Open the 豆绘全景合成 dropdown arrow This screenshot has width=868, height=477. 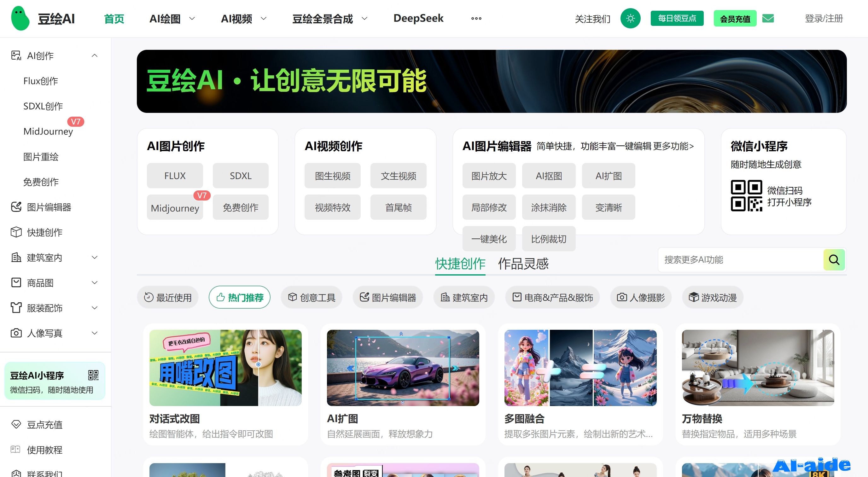click(364, 19)
